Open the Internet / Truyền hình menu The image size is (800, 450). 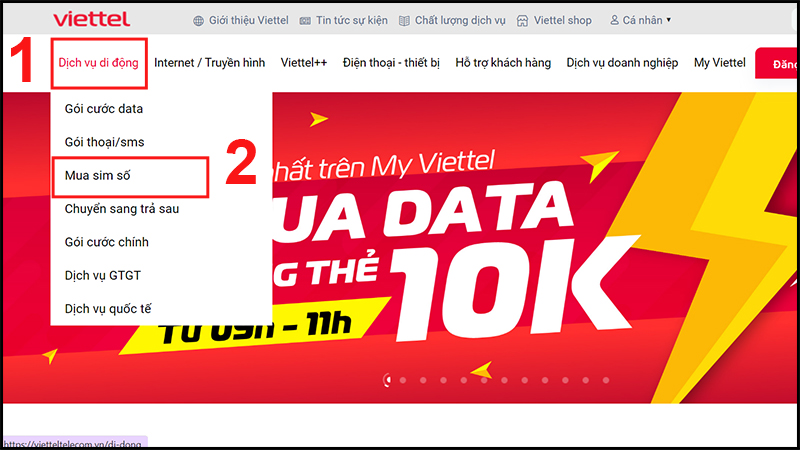pyautogui.click(x=210, y=63)
